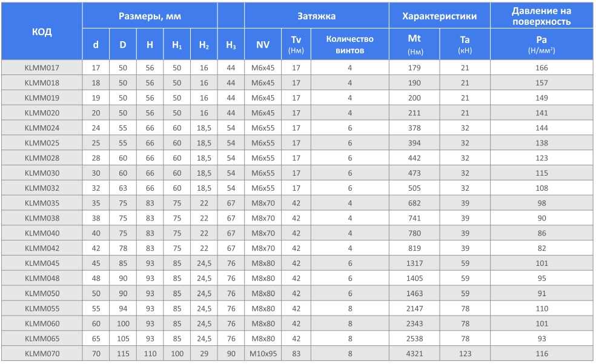
Task: Select the KLMM050 code cell
Action: tap(42, 293)
